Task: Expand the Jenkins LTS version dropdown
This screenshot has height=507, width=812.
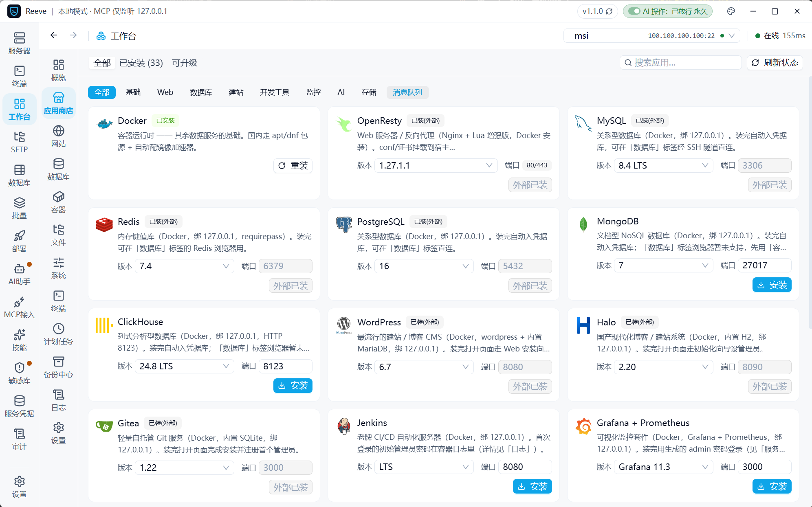Action: coord(424,467)
